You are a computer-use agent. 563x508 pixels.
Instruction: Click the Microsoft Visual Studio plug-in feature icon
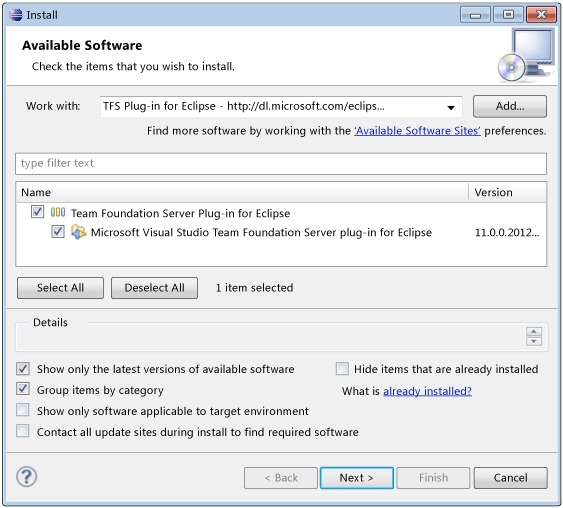[79, 232]
